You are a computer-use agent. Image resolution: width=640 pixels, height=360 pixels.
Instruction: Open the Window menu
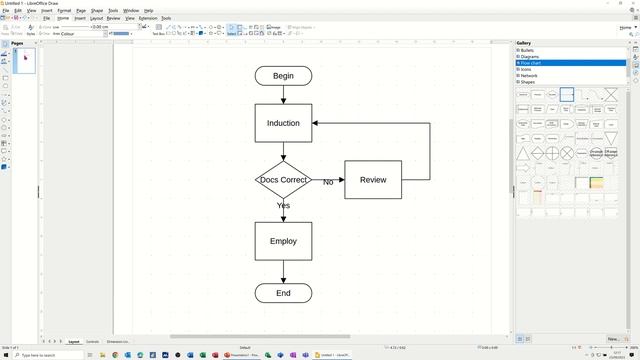tap(131, 11)
